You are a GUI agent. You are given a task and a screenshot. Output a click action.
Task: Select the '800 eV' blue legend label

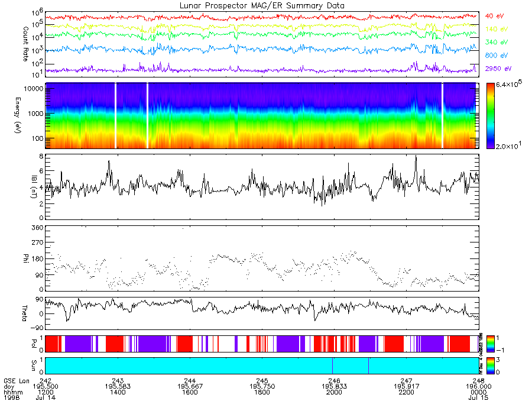(497, 56)
